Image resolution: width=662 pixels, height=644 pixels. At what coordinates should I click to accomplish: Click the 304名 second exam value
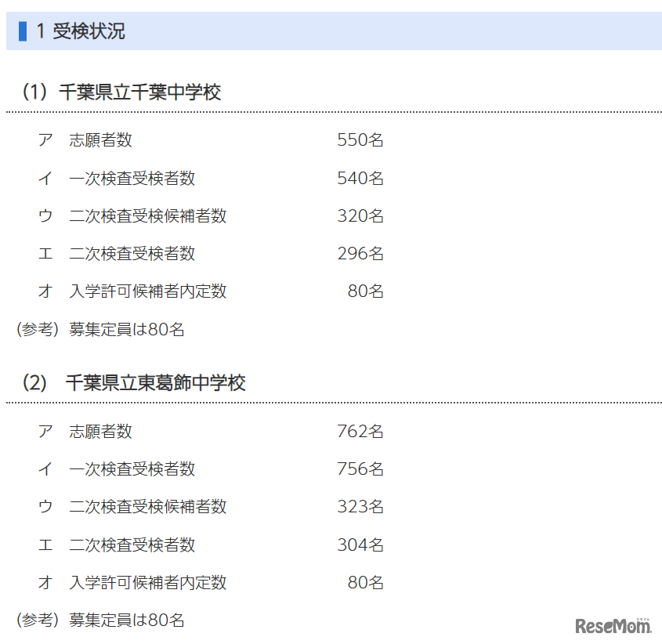pyautogui.click(x=360, y=545)
